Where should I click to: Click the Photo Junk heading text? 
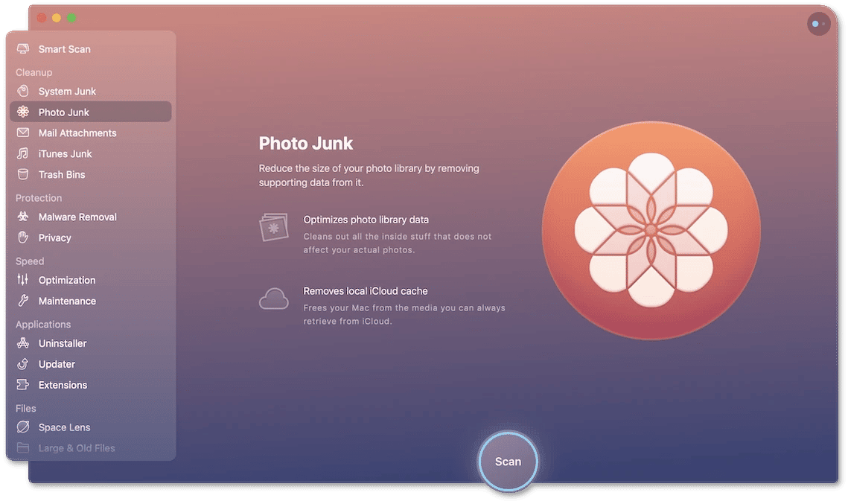click(x=305, y=143)
